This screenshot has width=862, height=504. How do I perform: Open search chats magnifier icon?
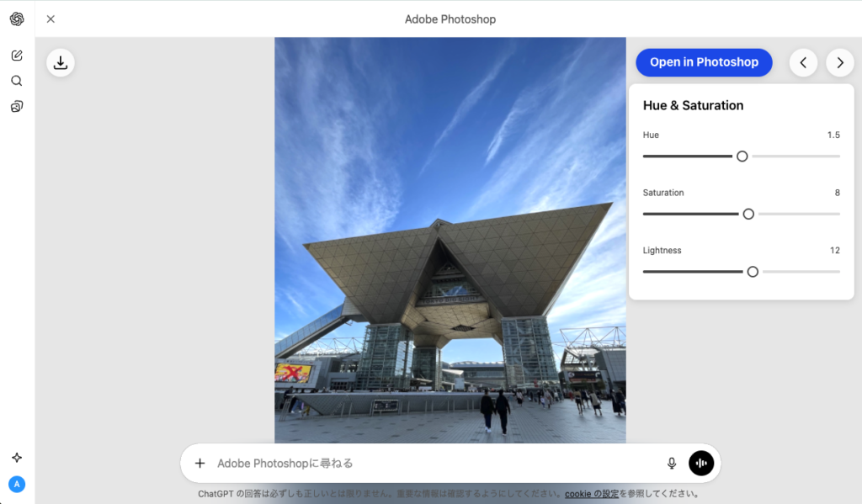pyautogui.click(x=17, y=81)
